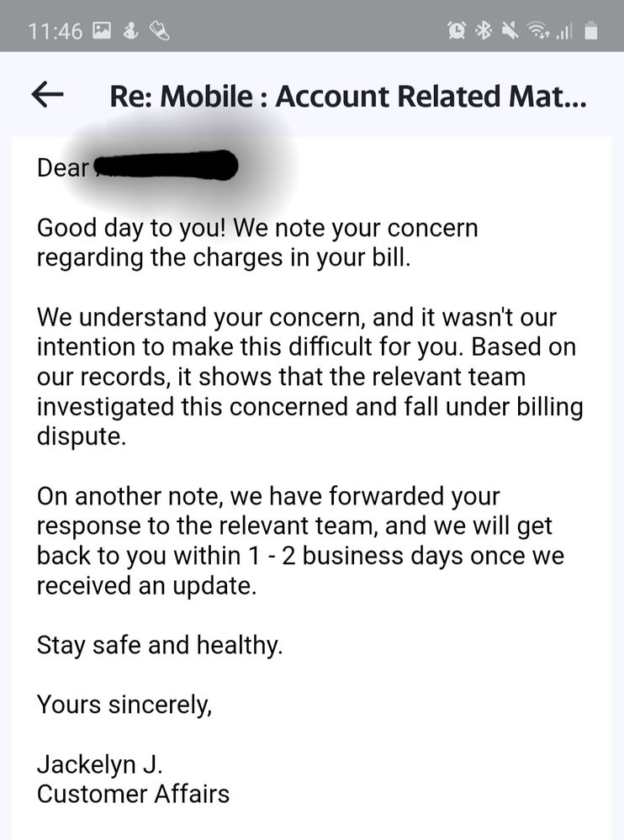Viewport: 624px width, 840px height.
Task: Tap the back arrow icon
Action: click(x=48, y=95)
